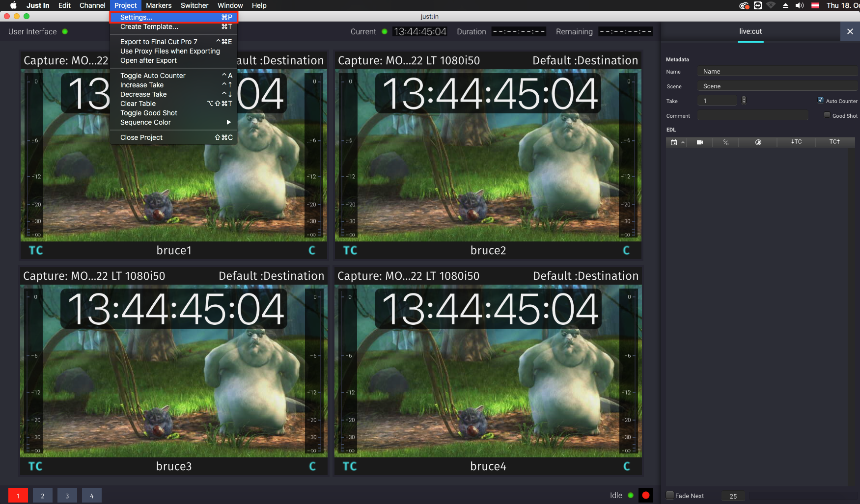This screenshot has height=504, width=860.
Task: Click the EDL camera column icon
Action: [700, 142]
